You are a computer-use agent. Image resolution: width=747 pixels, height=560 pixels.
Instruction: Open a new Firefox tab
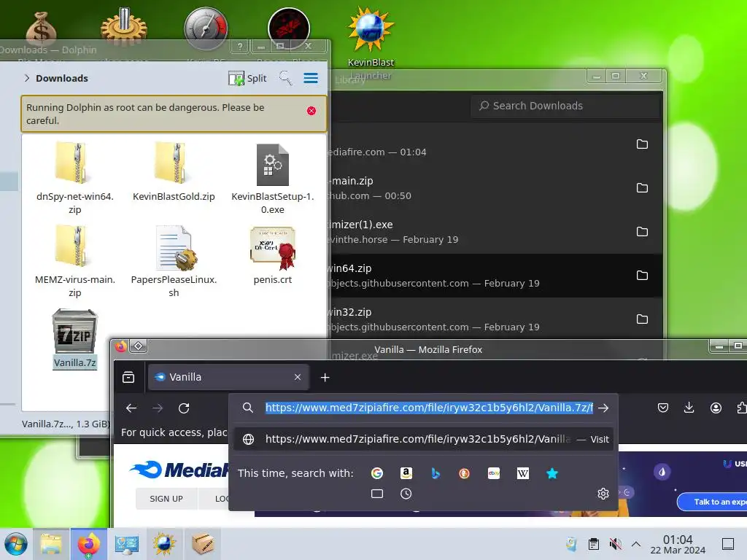(x=325, y=378)
